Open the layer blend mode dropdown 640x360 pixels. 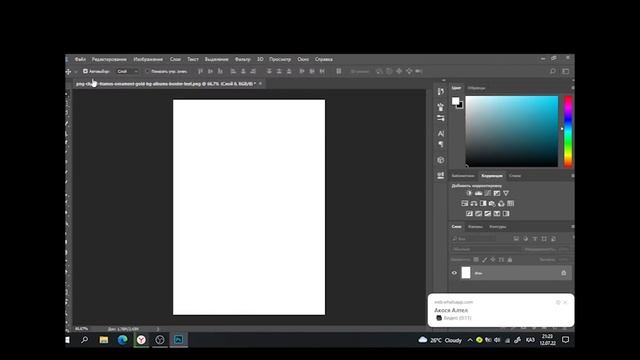pos(486,249)
